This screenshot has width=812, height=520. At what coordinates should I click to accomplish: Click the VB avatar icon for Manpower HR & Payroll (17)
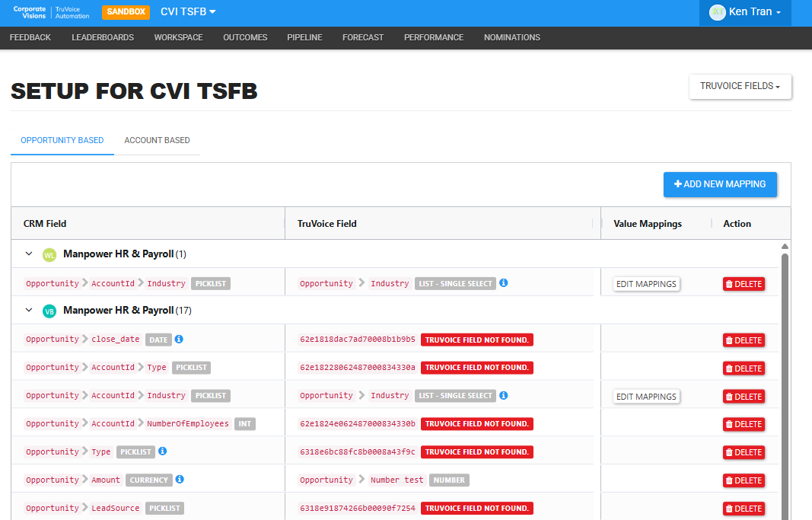coord(49,311)
